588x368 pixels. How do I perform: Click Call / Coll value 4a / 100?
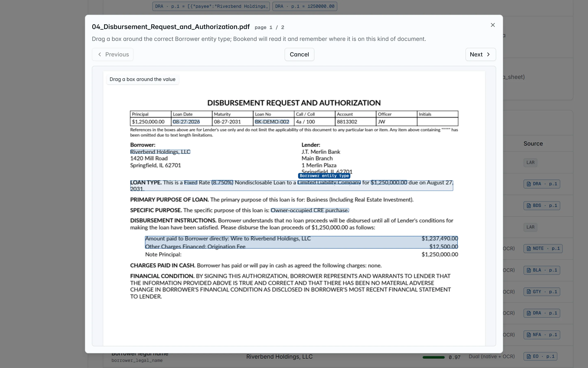click(x=305, y=122)
